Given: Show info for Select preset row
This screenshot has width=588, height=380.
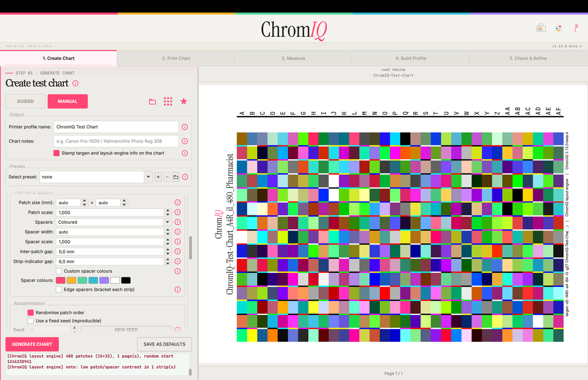Looking at the screenshot, I should [185, 177].
